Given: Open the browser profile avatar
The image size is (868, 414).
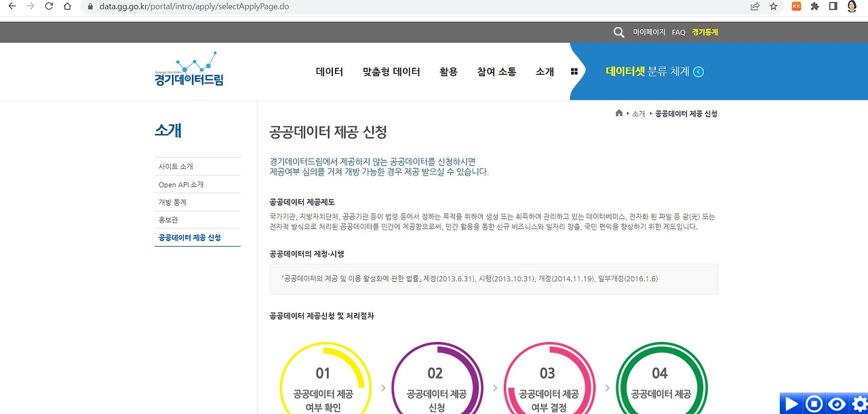Looking at the screenshot, I should point(852,6).
